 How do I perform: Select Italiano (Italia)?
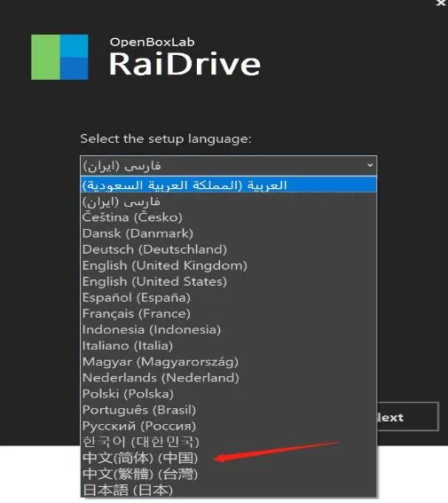tap(229, 346)
